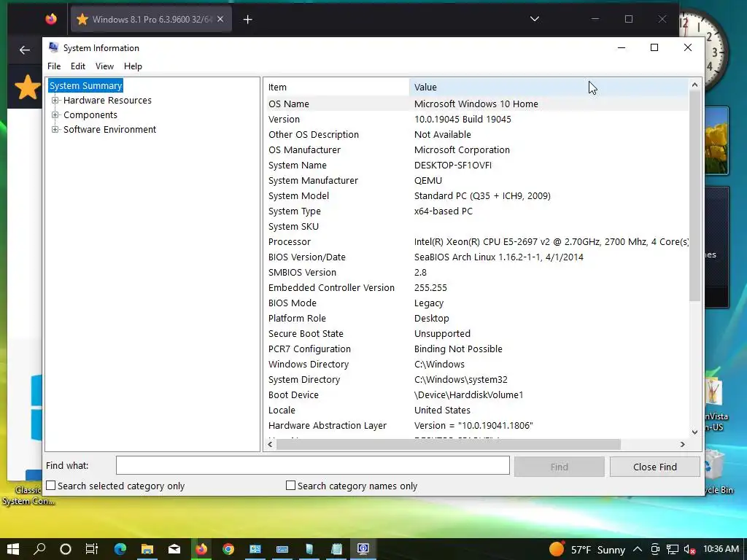Open Mail app from taskbar

click(x=174, y=549)
